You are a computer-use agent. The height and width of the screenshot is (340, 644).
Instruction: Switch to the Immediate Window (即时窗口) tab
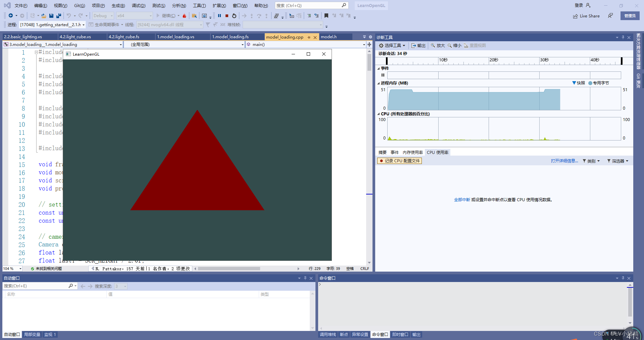(400, 335)
